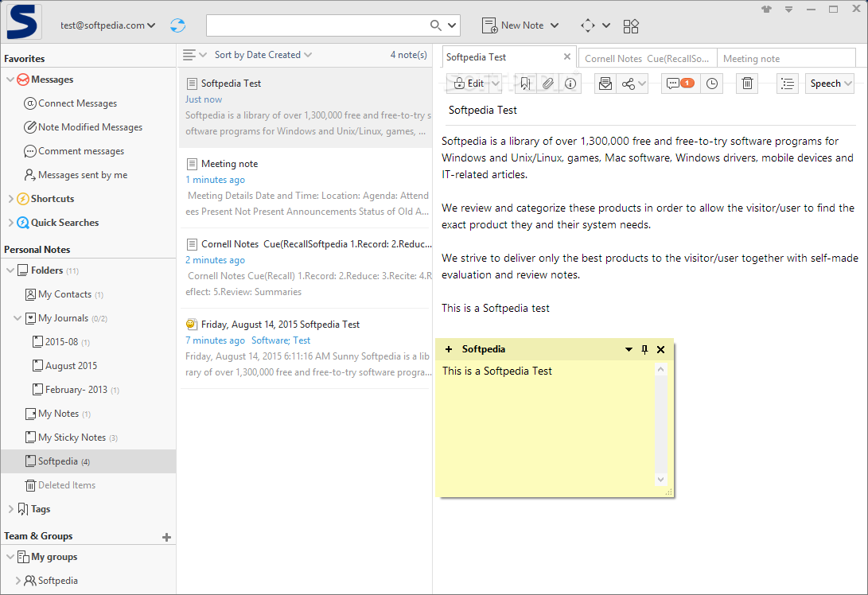This screenshot has width=868, height=595.
Task: Click the list view options icon
Action: [189, 55]
